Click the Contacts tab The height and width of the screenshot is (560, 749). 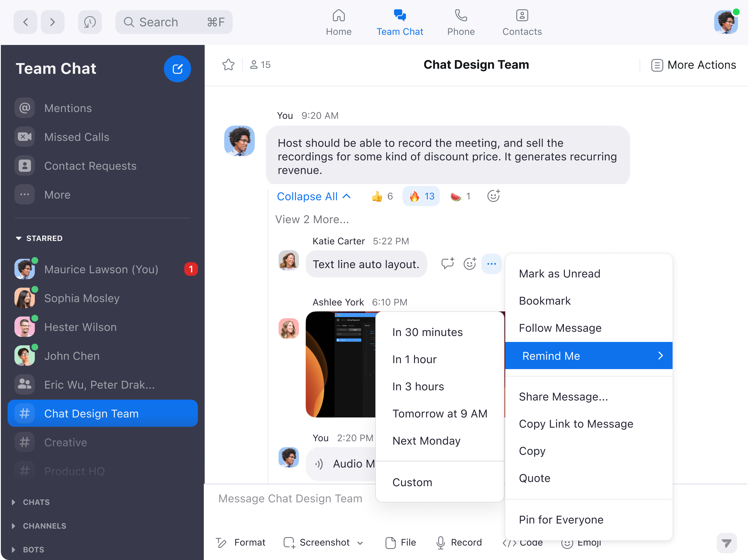click(x=522, y=22)
